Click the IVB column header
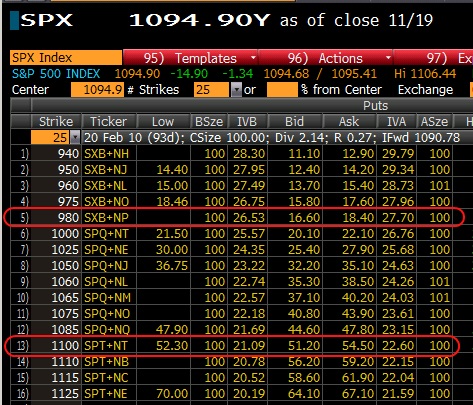The height and width of the screenshot is (405, 473). (x=247, y=122)
